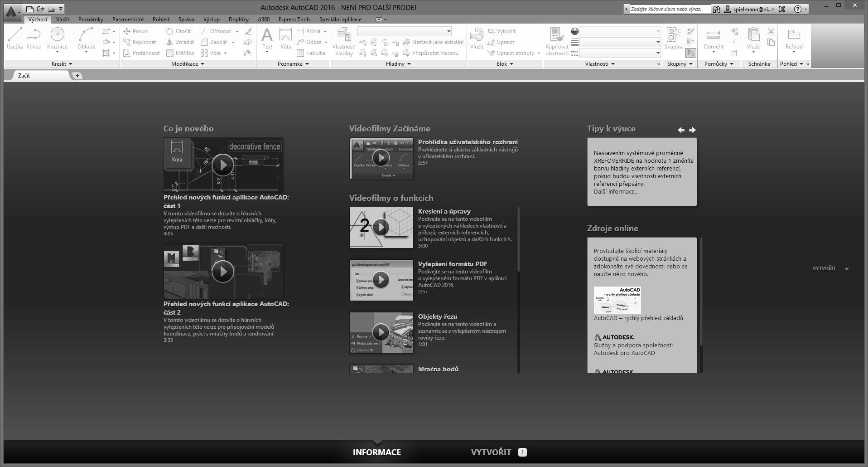This screenshot has width=868, height=467.
Task: Click the Zrcadlit mirror tool
Action: point(180,42)
